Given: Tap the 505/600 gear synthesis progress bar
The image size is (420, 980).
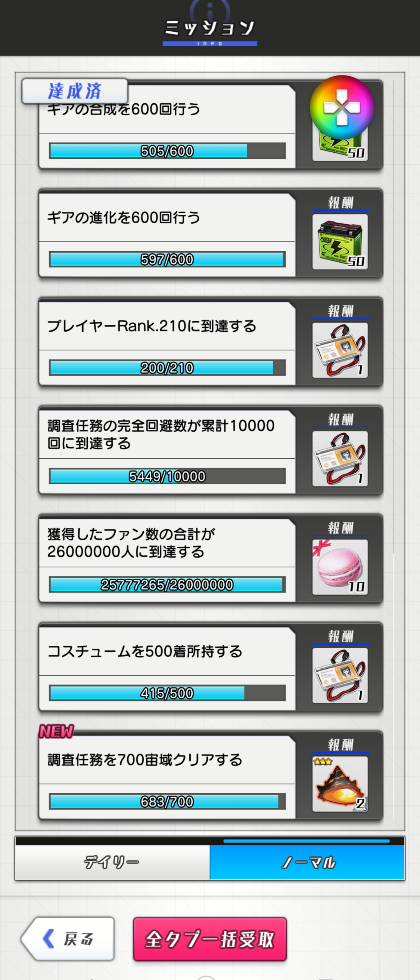Looking at the screenshot, I should pos(167,151).
